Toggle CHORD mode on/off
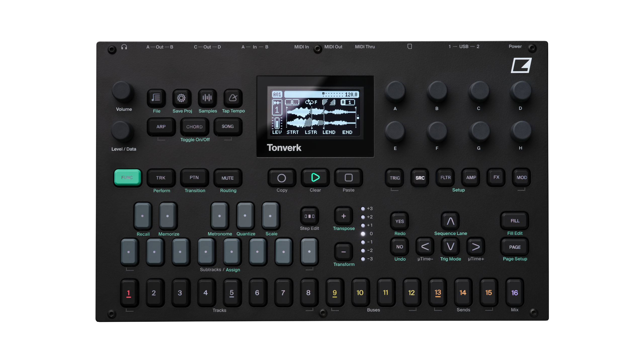This screenshot has height=362, width=644. point(194,127)
